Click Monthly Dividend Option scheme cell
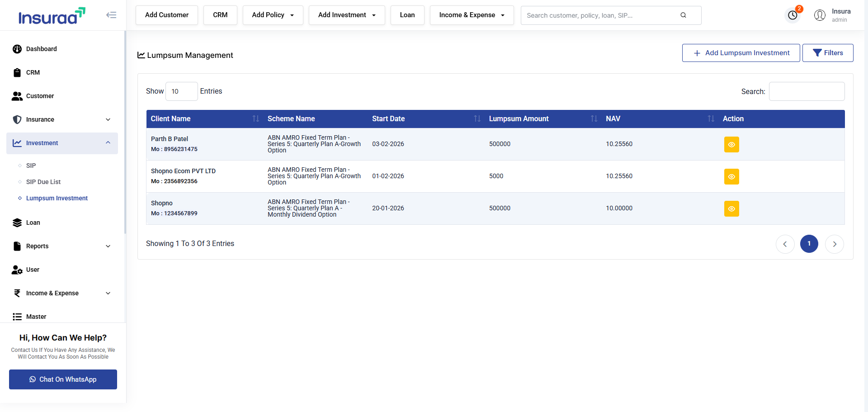 pyautogui.click(x=309, y=208)
